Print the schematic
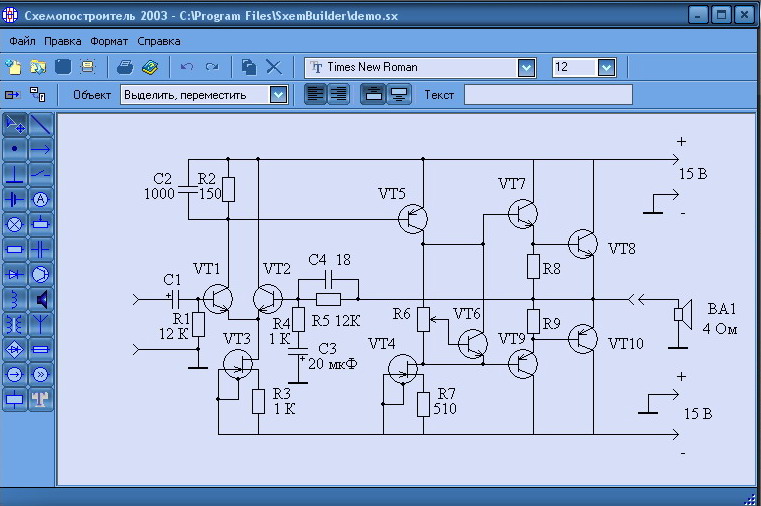This screenshot has height=506, width=761. point(125,67)
